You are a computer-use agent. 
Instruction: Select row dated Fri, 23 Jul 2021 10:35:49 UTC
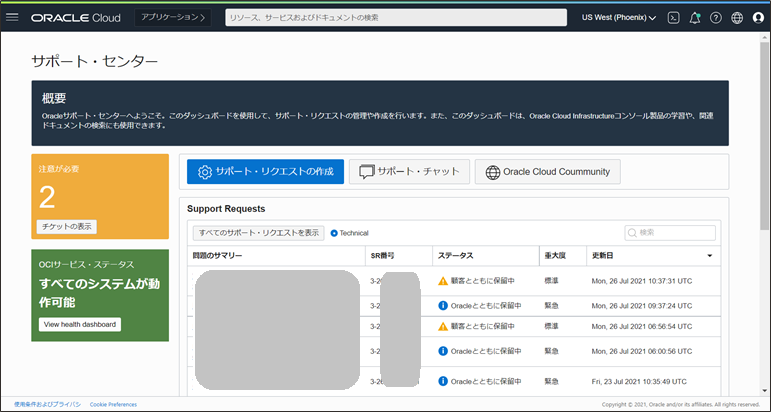454,382
